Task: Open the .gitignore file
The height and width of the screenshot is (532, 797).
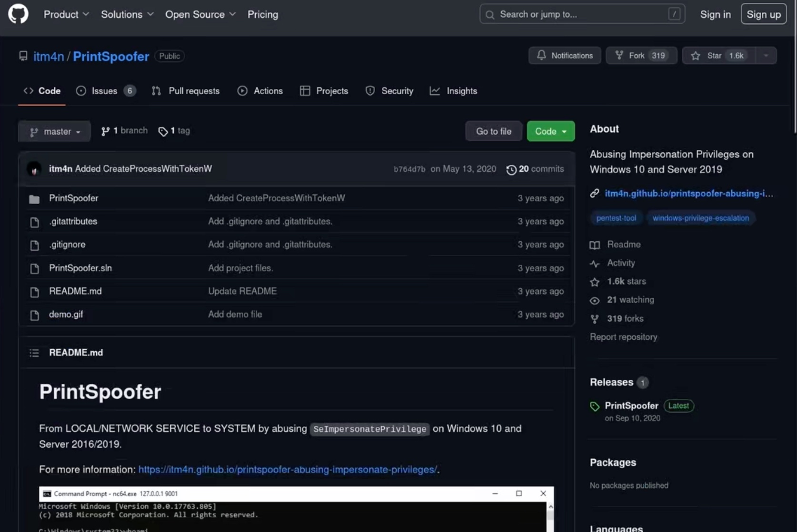Action: (67, 245)
